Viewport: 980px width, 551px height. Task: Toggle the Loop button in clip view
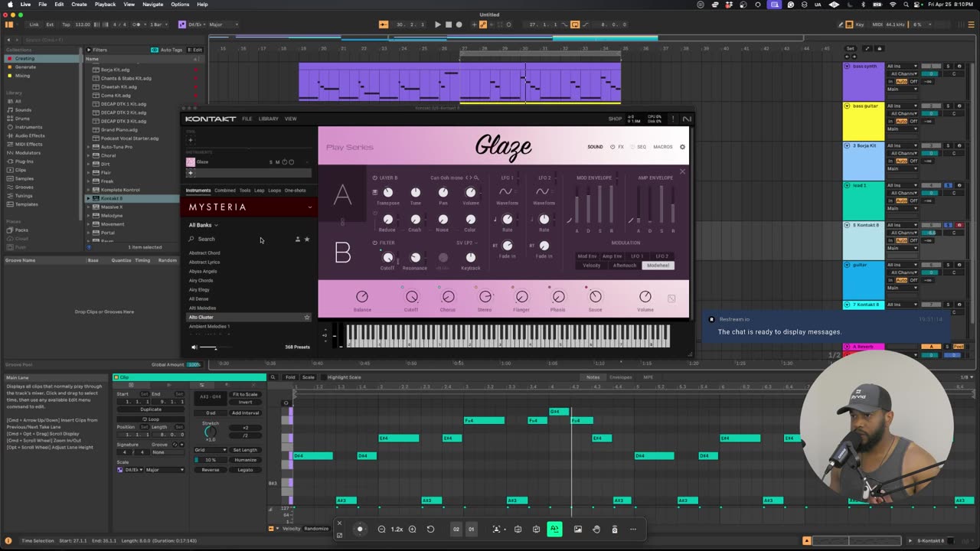151,419
